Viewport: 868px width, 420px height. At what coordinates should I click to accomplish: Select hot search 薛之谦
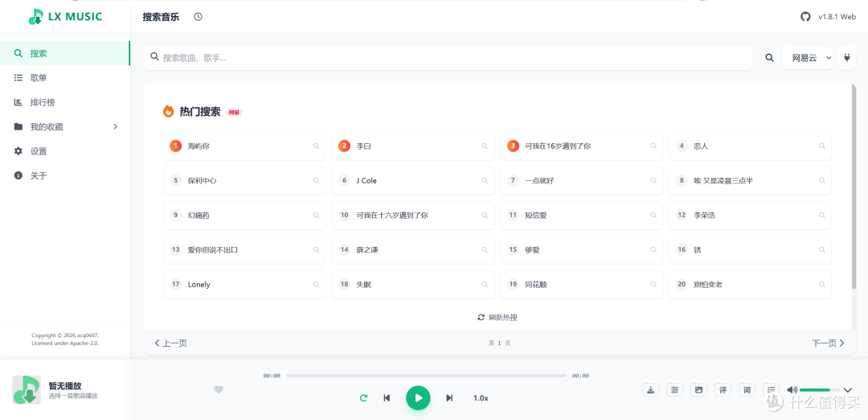[413, 250]
